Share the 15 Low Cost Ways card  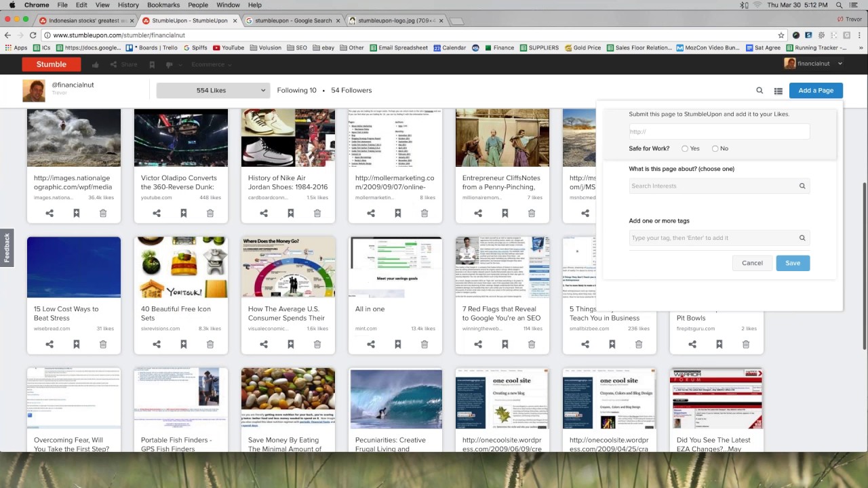[50, 344]
